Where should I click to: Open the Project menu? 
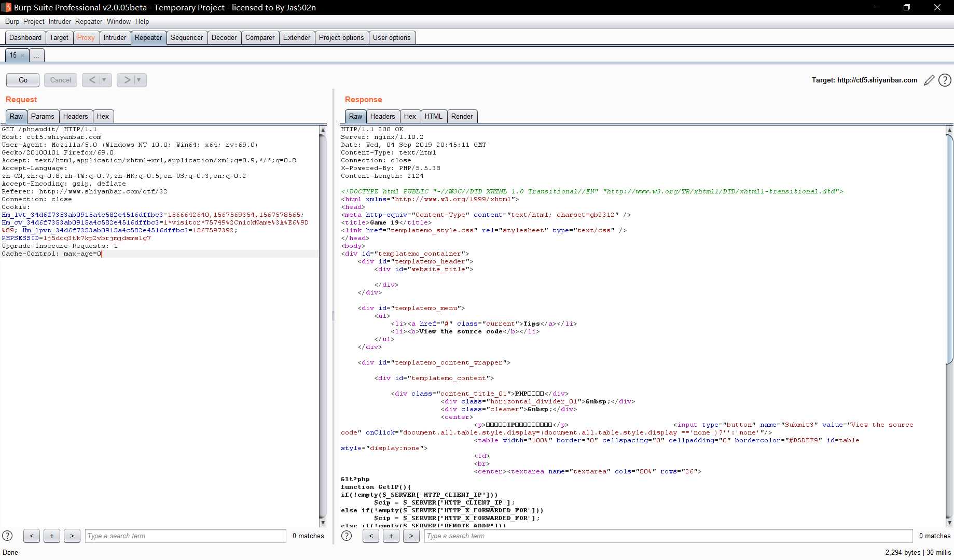coord(34,21)
